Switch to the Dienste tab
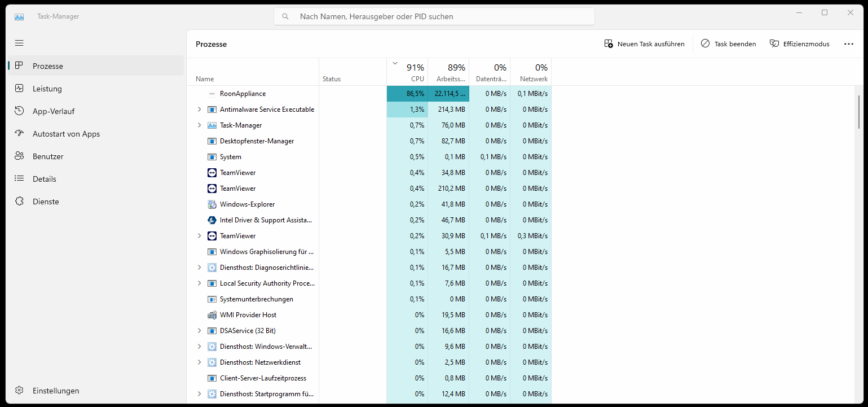 (46, 202)
